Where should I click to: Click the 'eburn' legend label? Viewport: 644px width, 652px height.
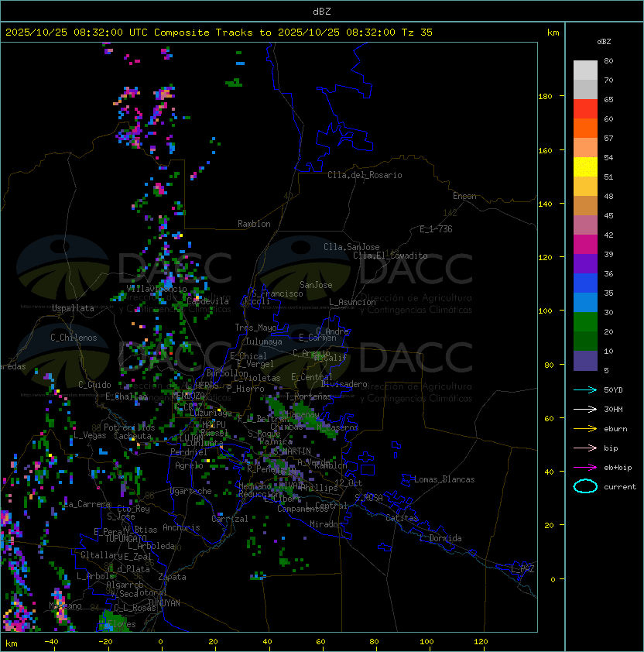click(615, 429)
